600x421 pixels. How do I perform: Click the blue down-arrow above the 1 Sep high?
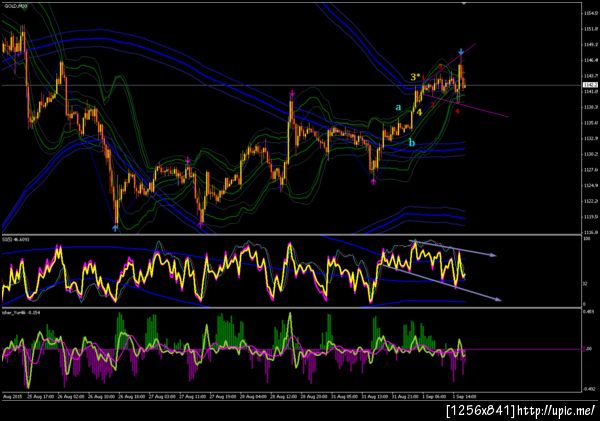tap(461, 51)
